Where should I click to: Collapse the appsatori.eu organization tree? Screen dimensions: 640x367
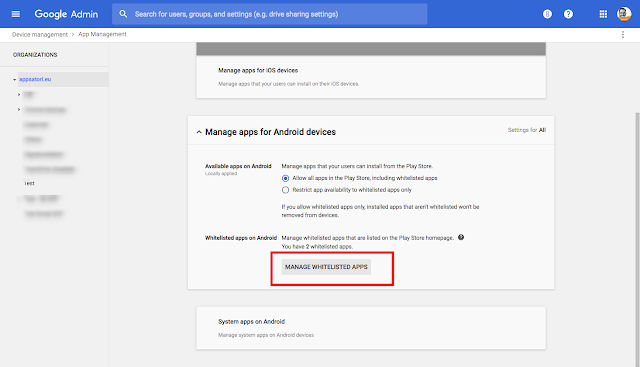(x=15, y=80)
